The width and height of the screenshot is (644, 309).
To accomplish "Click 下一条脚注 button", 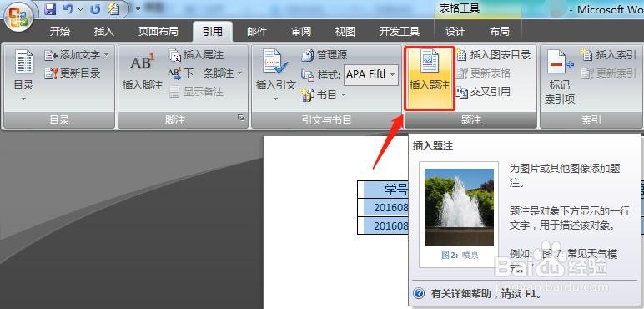I will click(x=201, y=73).
